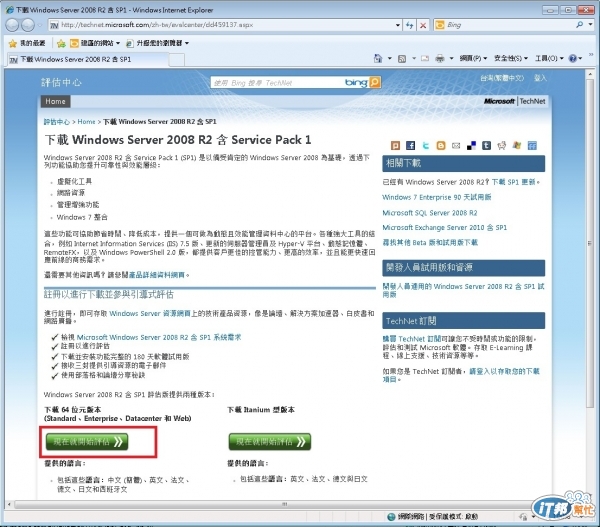Open the address bar history dropdown arrow
This screenshot has height=527, width=600.
[398, 25]
